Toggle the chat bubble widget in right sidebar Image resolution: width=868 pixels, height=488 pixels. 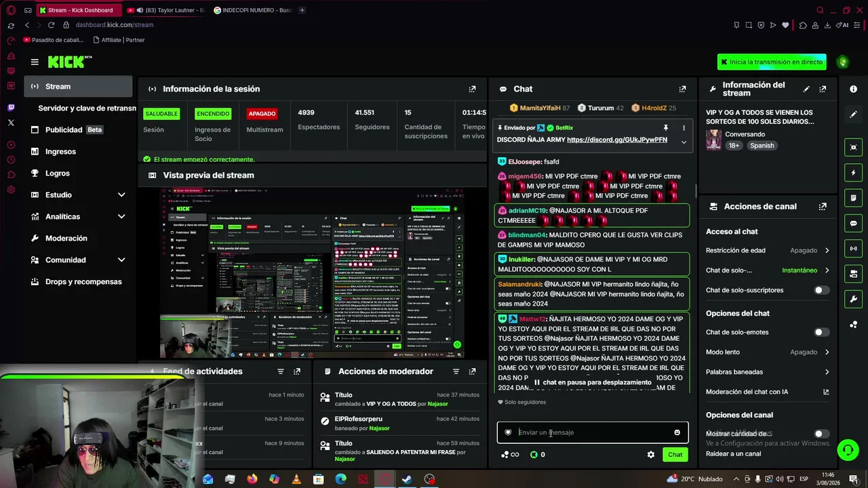[x=853, y=223]
